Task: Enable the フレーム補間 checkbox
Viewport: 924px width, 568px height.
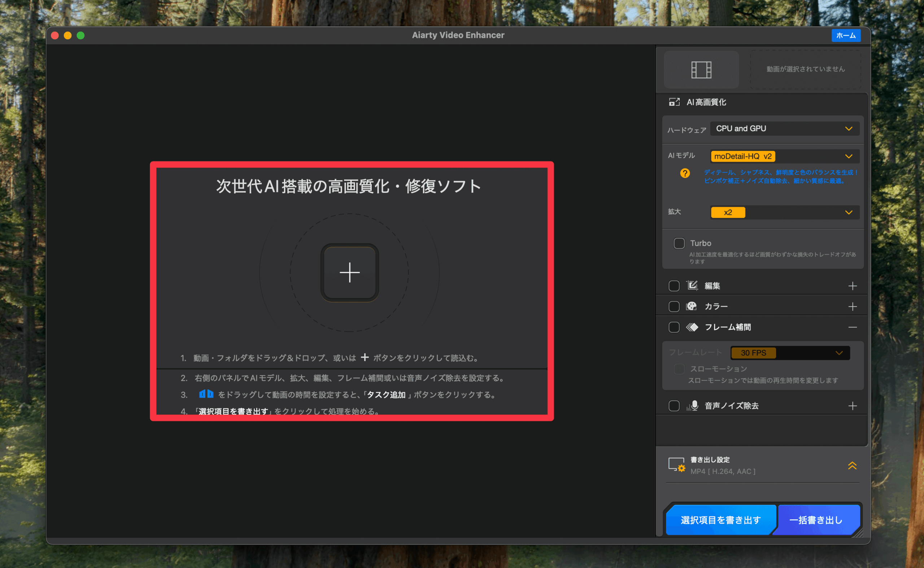Action: 674,327
